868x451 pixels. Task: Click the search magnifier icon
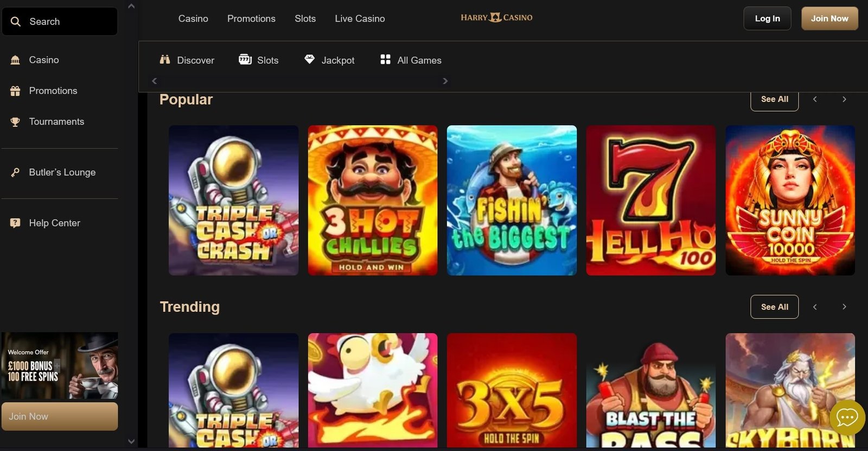(x=16, y=22)
